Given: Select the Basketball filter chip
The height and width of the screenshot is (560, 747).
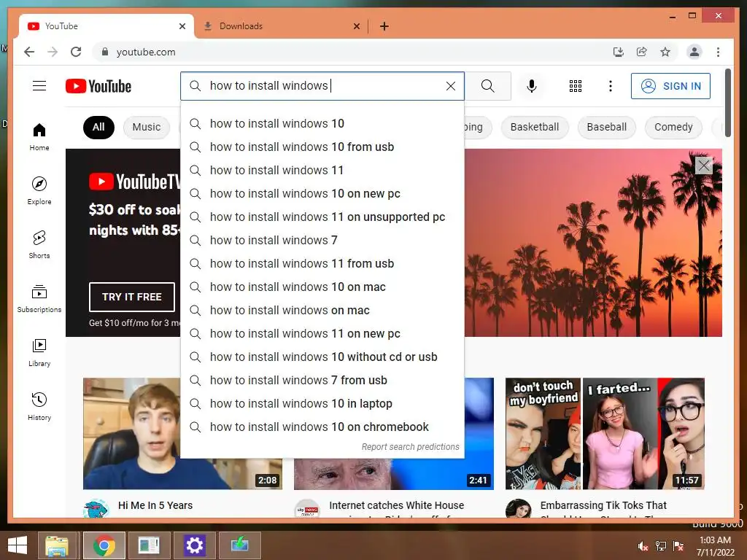Looking at the screenshot, I should [x=535, y=127].
